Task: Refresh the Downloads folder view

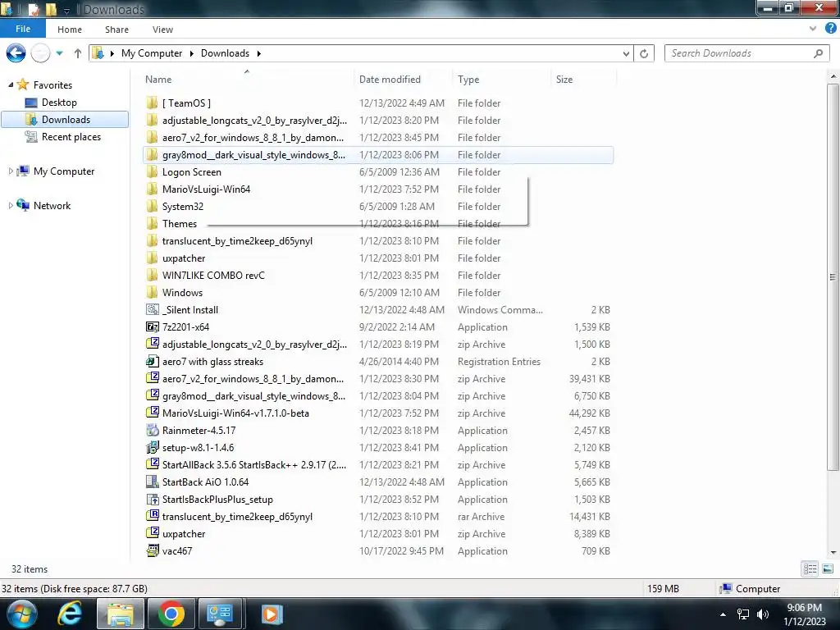Action: click(x=644, y=53)
